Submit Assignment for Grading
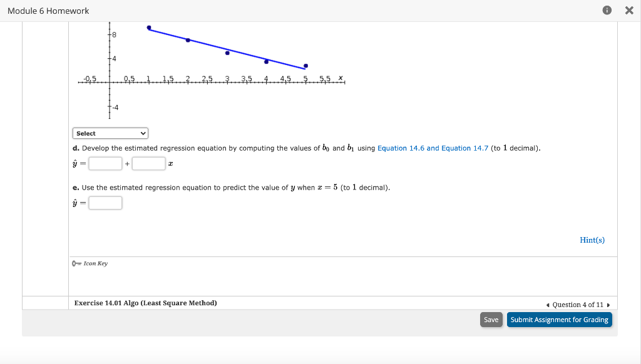 point(559,319)
